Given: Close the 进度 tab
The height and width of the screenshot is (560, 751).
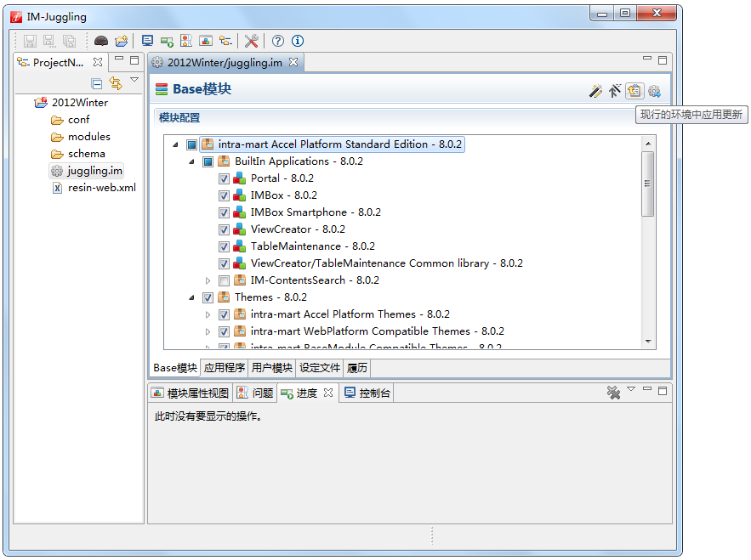Looking at the screenshot, I should 328,393.
